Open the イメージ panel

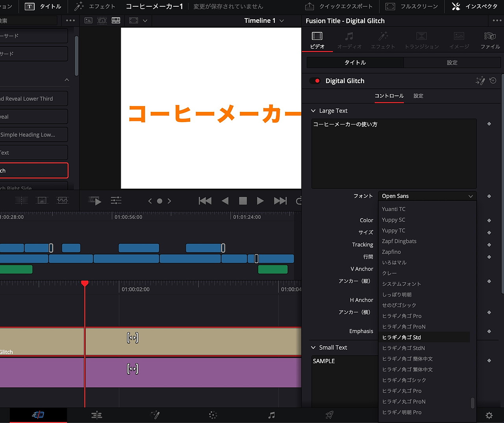coord(459,39)
